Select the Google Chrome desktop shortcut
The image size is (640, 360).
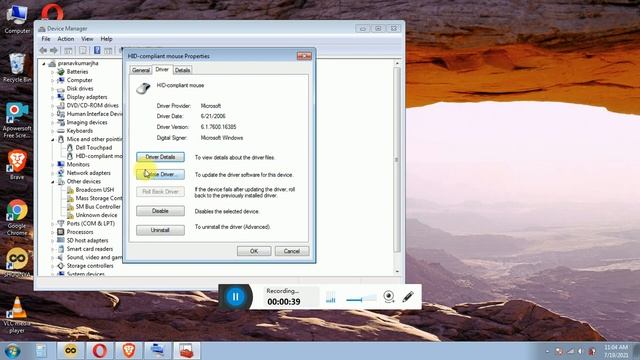(17, 218)
